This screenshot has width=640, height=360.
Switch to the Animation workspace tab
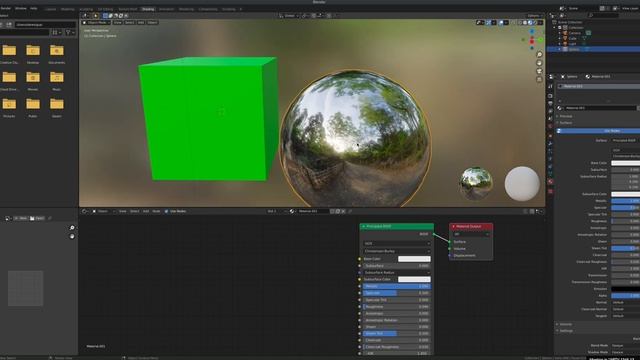[x=167, y=9]
